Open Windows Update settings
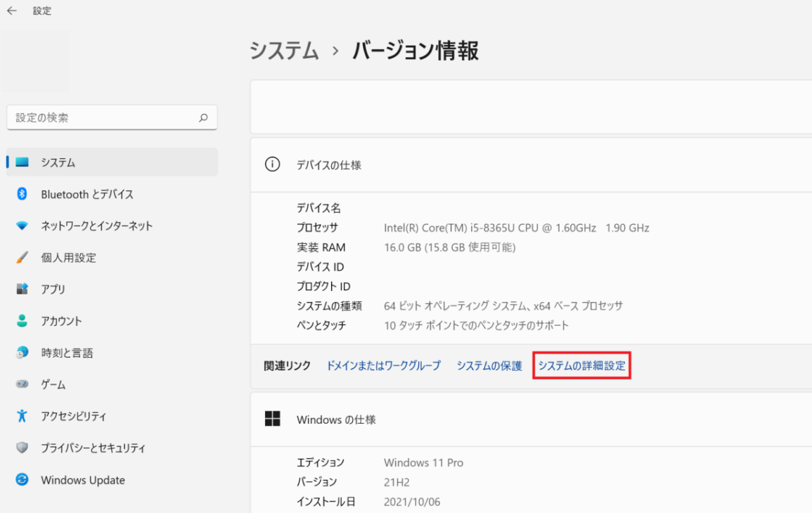Viewport: 812px width, 513px height. [x=112, y=480]
